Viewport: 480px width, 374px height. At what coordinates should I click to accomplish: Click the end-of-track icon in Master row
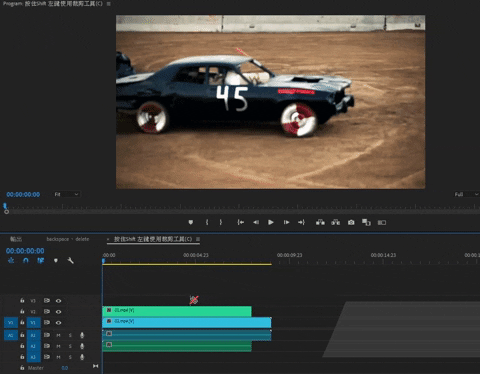[x=96, y=366]
